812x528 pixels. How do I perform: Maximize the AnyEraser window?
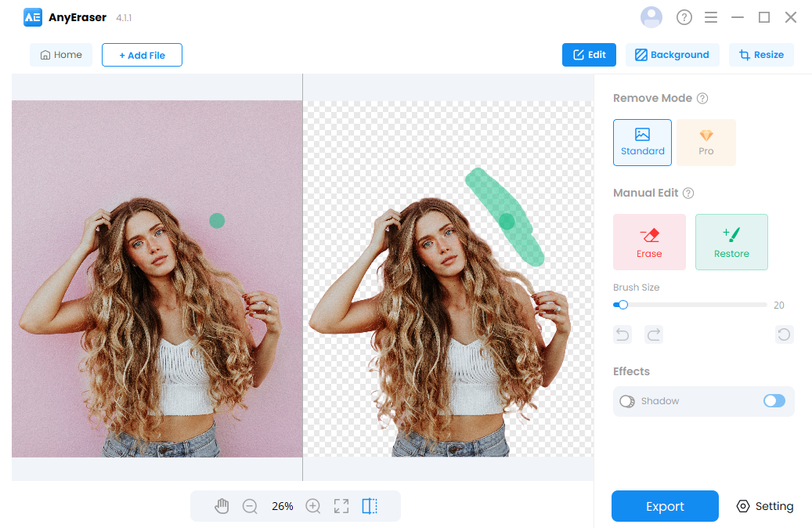point(763,17)
